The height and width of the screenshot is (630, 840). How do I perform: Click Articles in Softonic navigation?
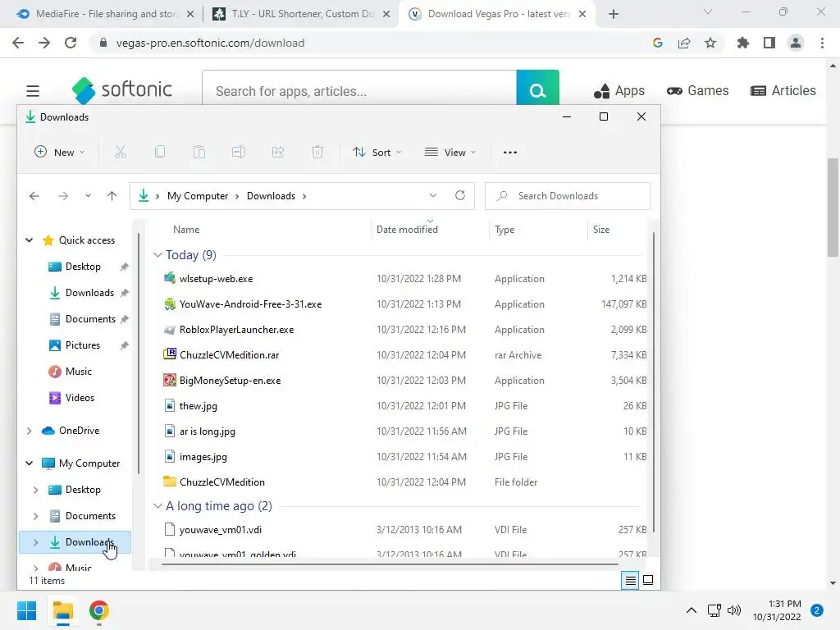pyautogui.click(x=783, y=90)
